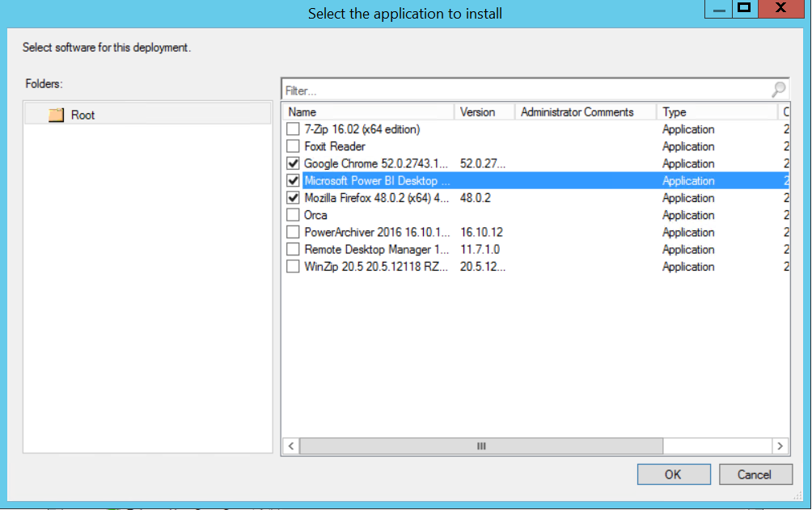This screenshot has width=812, height=510.
Task: Sort list by Name column header
Action: (x=368, y=112)
